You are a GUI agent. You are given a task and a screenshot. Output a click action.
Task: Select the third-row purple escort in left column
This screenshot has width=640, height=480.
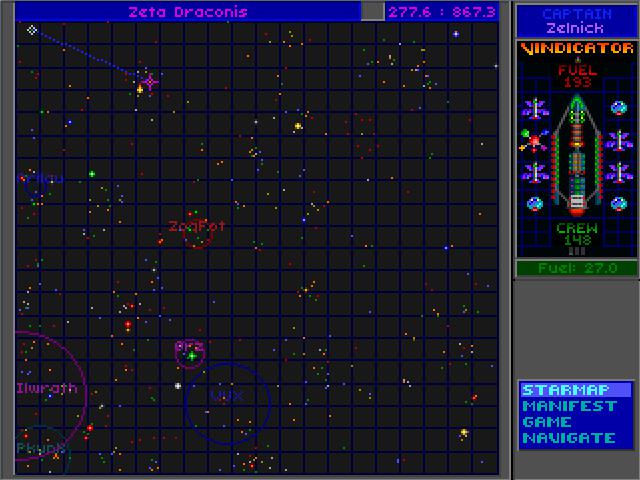point(535,173)
